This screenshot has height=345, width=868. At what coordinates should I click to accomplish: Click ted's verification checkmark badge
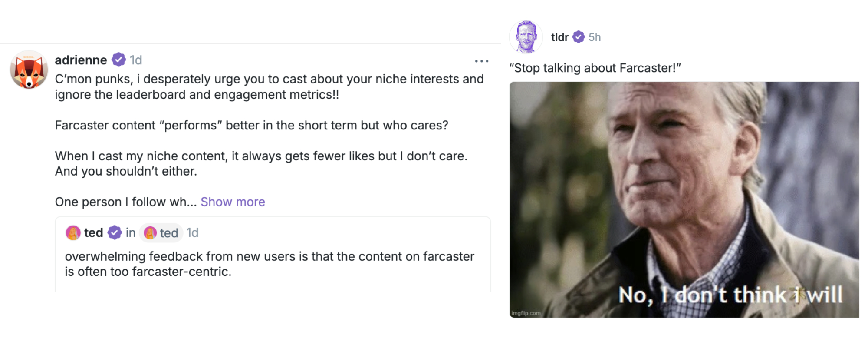point(114,232)
